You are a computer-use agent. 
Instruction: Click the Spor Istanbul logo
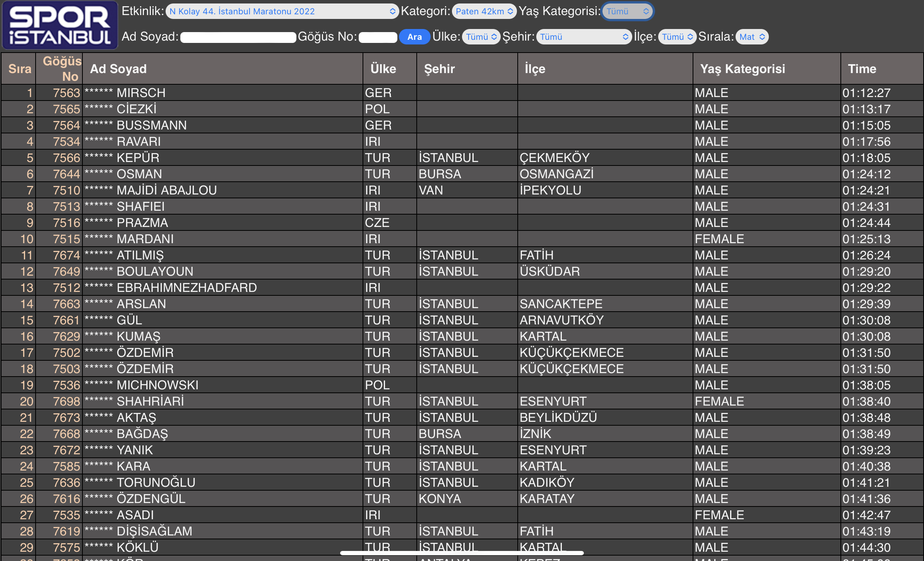pyautogui.click(x=60, y=25)
